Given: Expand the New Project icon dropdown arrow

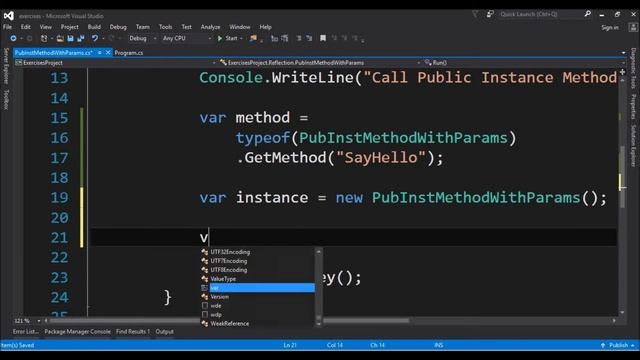Looking at the screenshot, I should [x=52, y=38].
